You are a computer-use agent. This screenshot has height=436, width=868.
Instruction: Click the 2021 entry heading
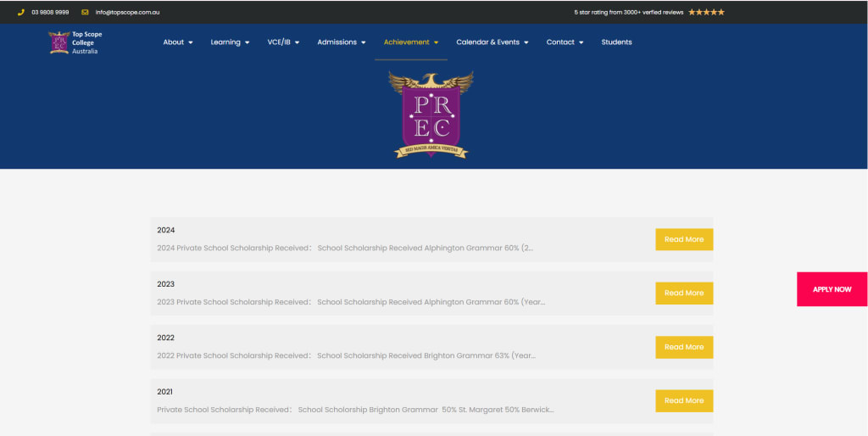coord(165,392)
